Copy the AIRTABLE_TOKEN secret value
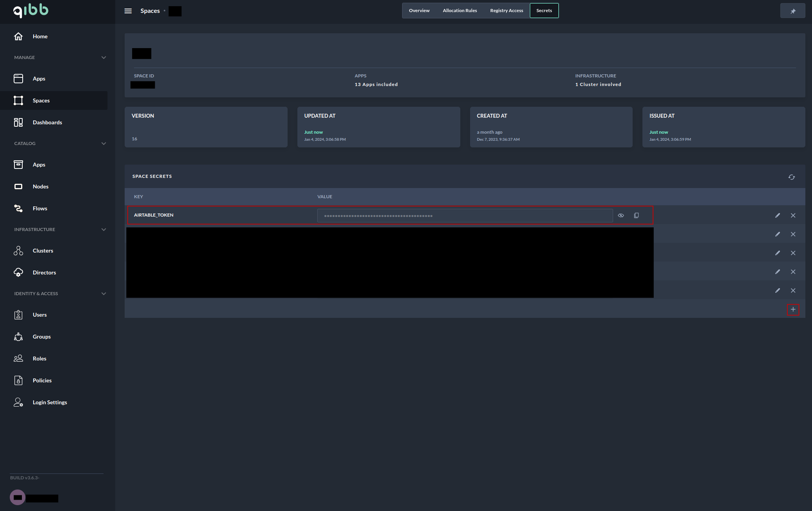Screen dimensions: 812x511 click(x=636, y=215)
